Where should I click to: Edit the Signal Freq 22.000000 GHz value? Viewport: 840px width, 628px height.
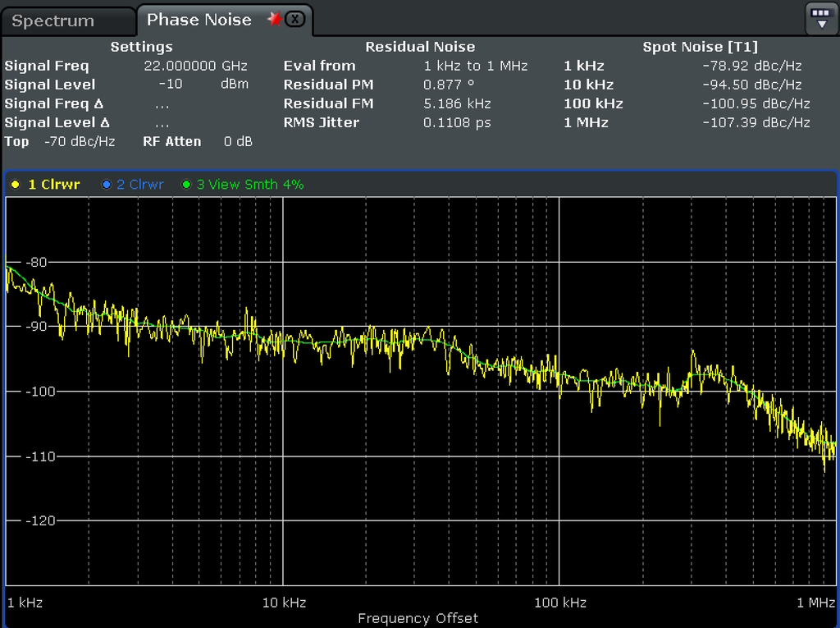click(195, 66)
